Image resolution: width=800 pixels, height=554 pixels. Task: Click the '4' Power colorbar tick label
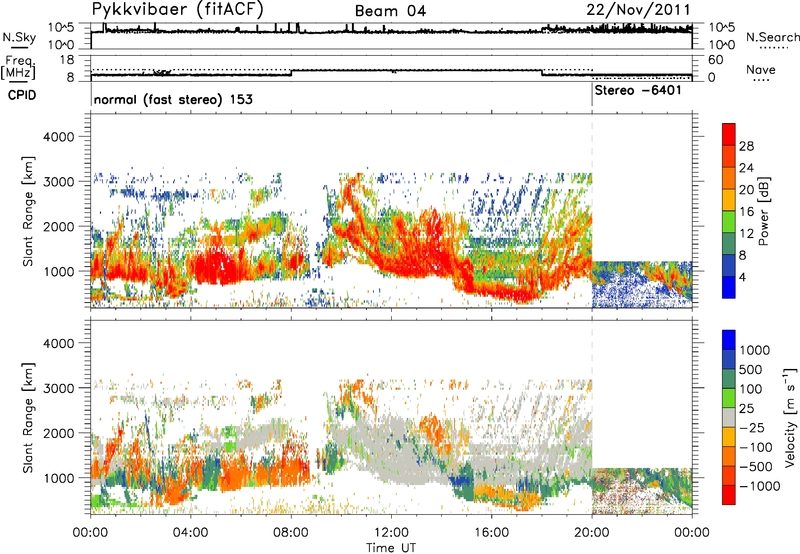[x=742, y=277]
